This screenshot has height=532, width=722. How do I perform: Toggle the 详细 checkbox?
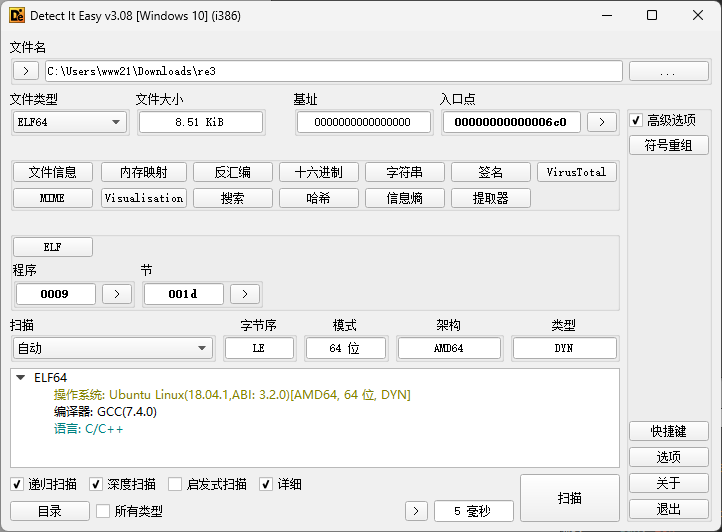click(x=266, y=484)
